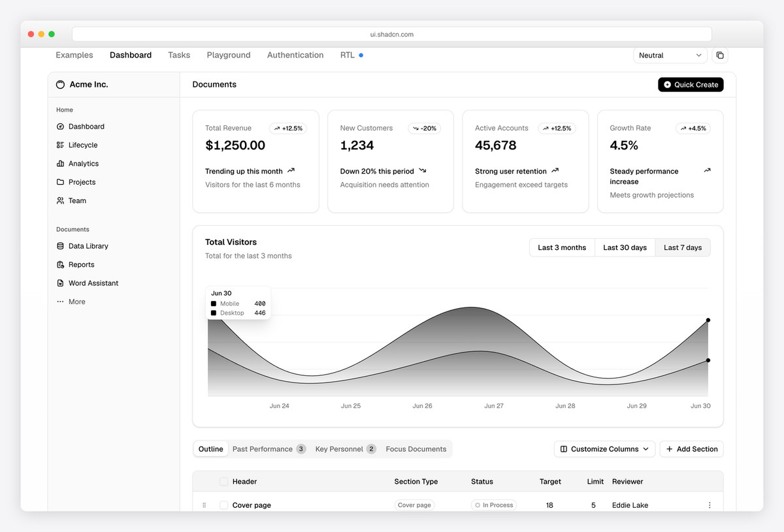
Task: Click the trending arrow beside Trending up this month
Action: [291, 171]
